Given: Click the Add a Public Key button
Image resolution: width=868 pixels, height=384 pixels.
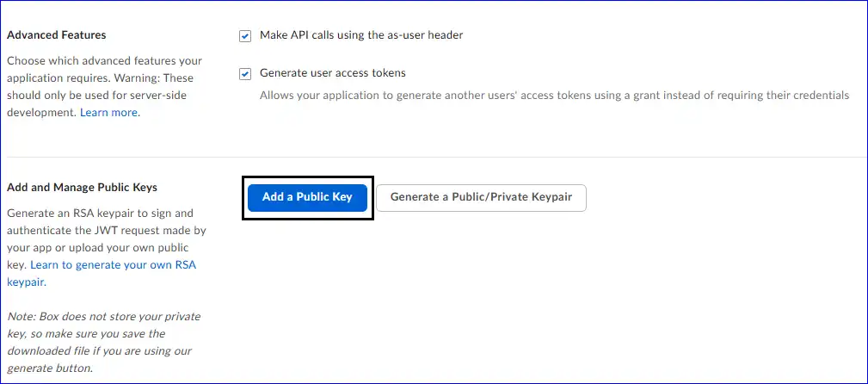Looking at the screenshot, I should coord(307,197).
